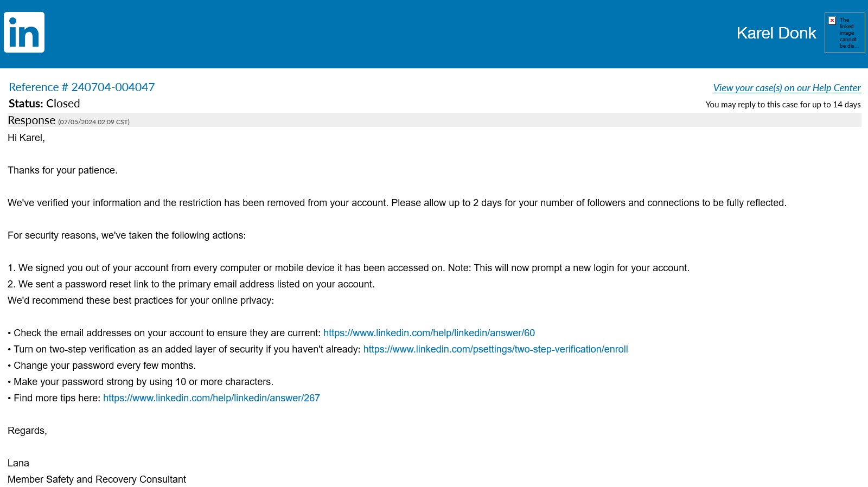Open the linkedin answer/60 help link

coord(429,333)
